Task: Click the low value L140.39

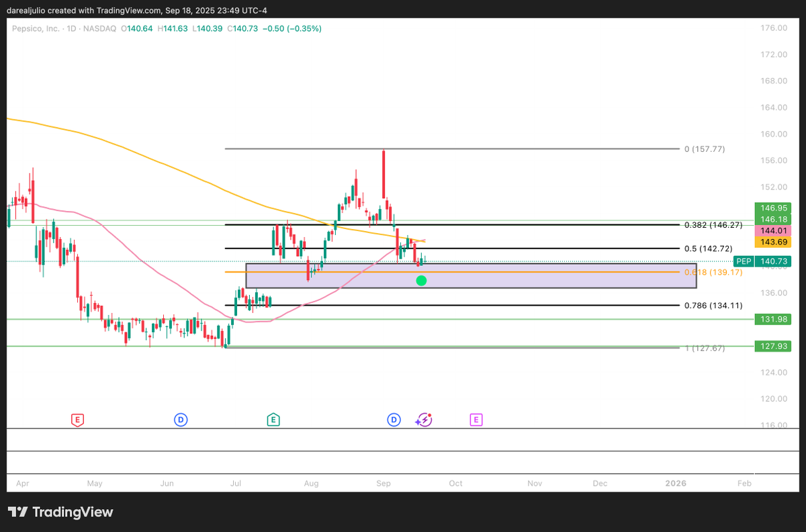Action: click(208, 28)
